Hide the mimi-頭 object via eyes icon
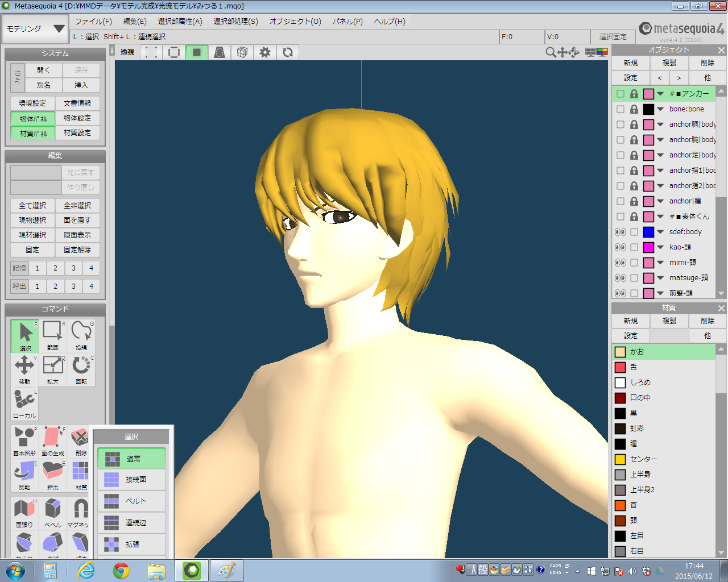 [x=621, y=263]
